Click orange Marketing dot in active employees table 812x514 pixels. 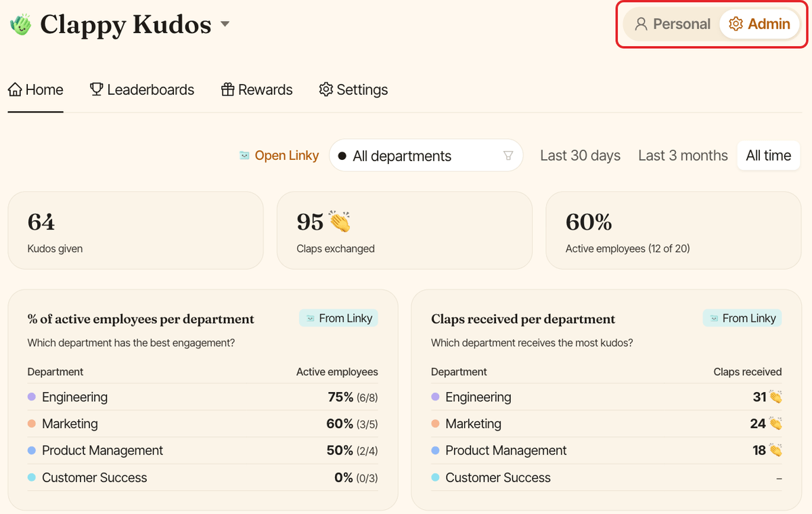[31, 424]
